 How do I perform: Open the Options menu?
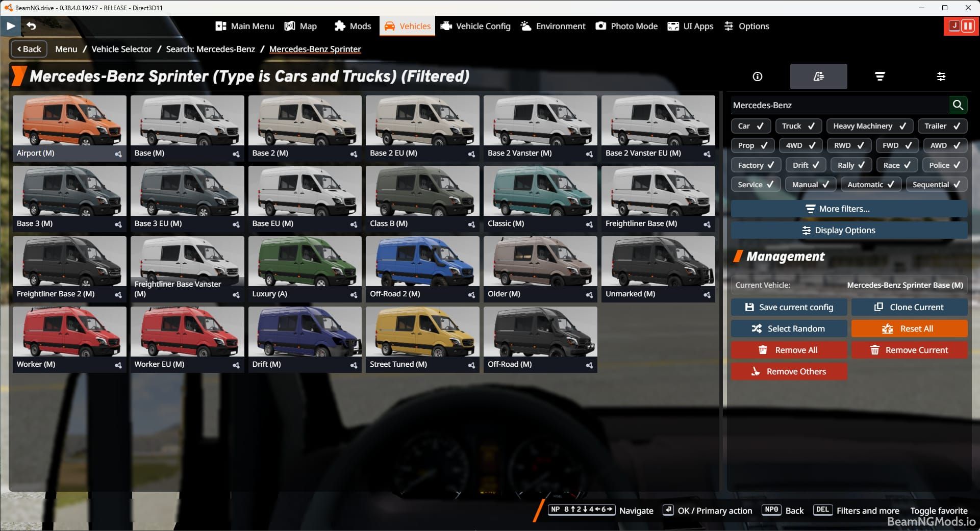click(746, 26)
